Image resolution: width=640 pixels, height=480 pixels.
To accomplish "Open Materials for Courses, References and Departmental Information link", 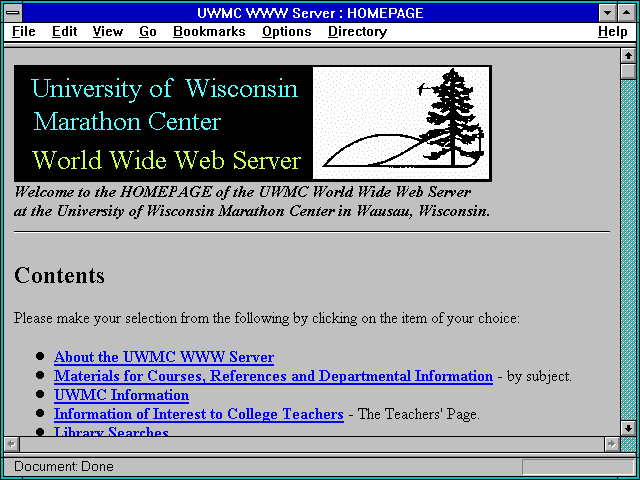I will point(273,376).
